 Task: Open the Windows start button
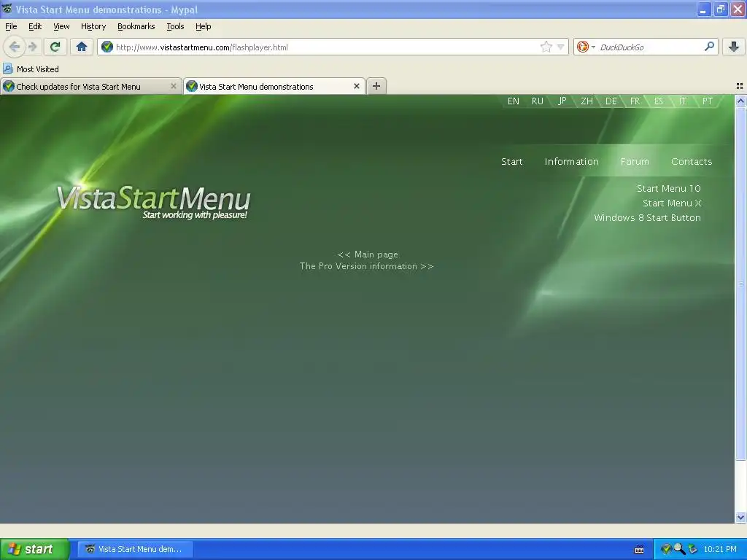pyautogui.click(x=34, y=549)
